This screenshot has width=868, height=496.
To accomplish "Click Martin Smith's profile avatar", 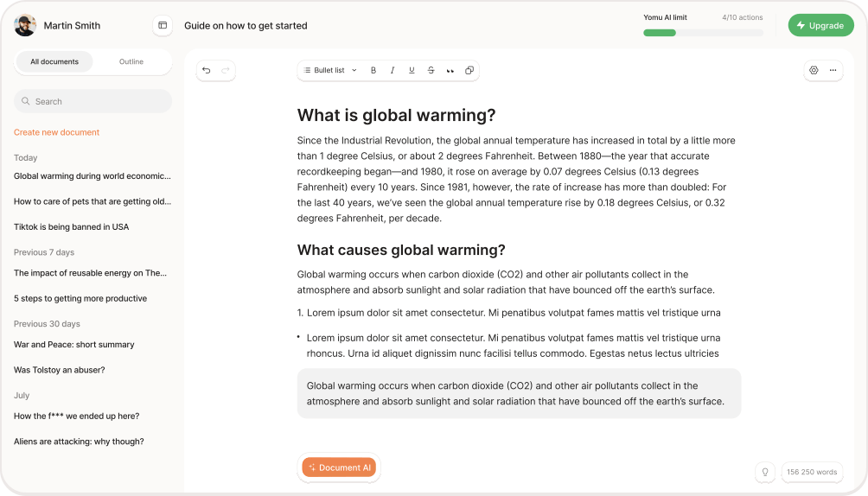I will (x=25, y=26).
